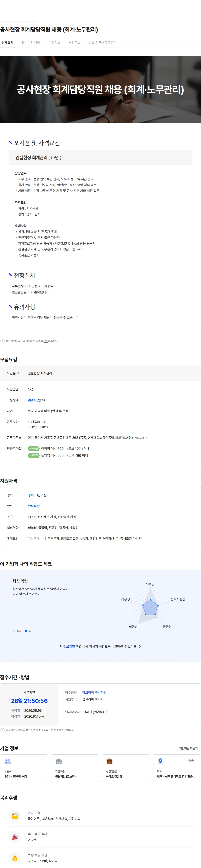Image resolution: width=201 pixels, height=868 pixels.
Task: Click the 위치 map pin icon
Action: (x=160, y=761)
